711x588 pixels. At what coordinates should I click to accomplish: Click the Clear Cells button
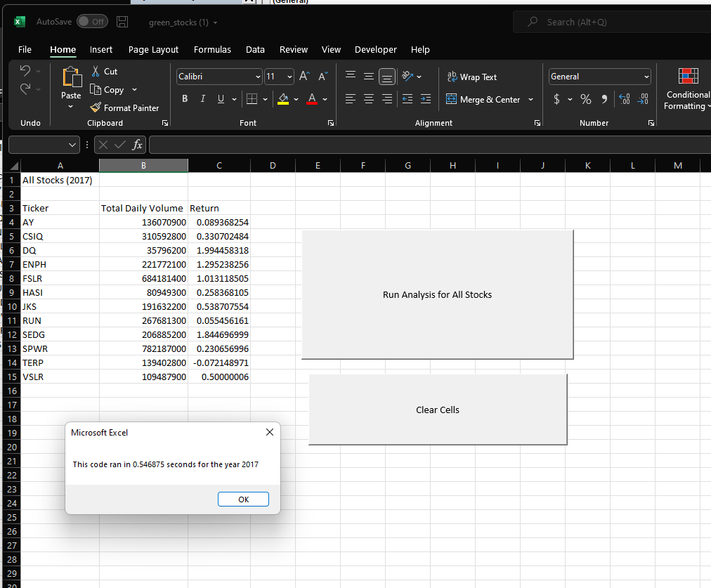[x=438, y=410]
